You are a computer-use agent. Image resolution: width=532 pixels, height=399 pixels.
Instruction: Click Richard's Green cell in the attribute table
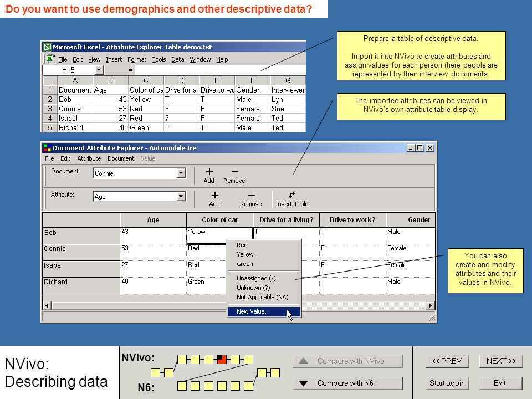pyautogui.click(x=206, y=286)
